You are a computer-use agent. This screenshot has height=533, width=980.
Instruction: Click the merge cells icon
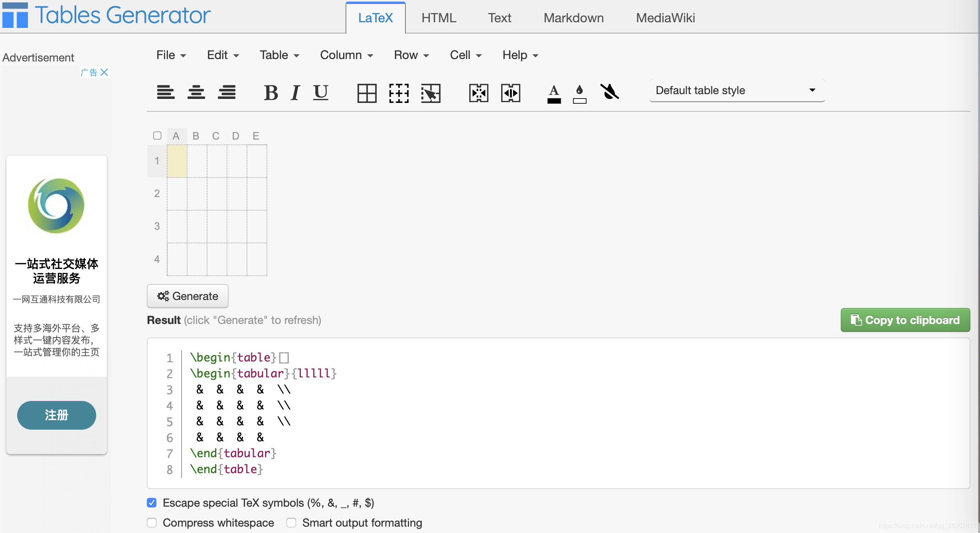478,93
